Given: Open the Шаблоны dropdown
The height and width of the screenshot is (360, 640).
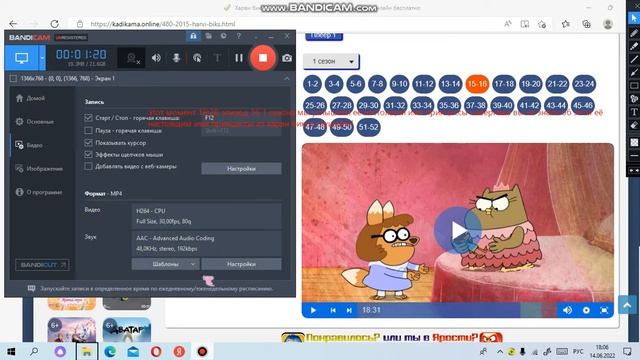Looking at the screenshot, I should [166, 264].
